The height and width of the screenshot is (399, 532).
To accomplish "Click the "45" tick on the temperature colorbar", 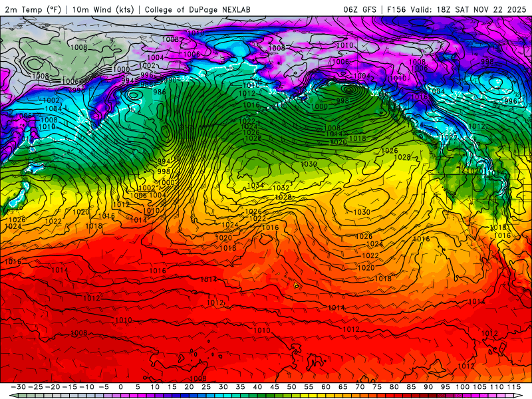I will 275,387.
